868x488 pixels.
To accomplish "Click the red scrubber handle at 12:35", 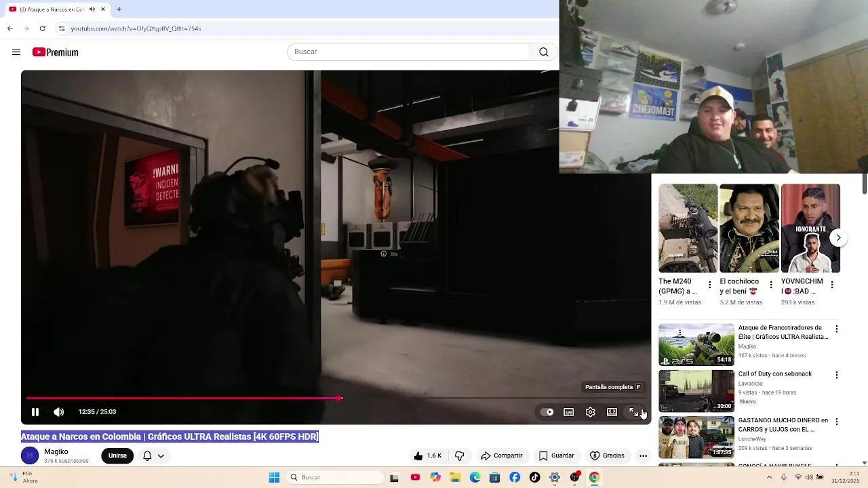I will [339, 399].
